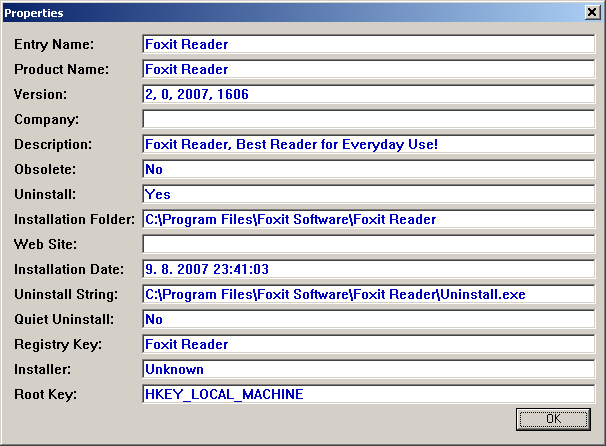Screen dimensions: 606x446
Task: Click the 'Company:' label
Action: point(46,119)
